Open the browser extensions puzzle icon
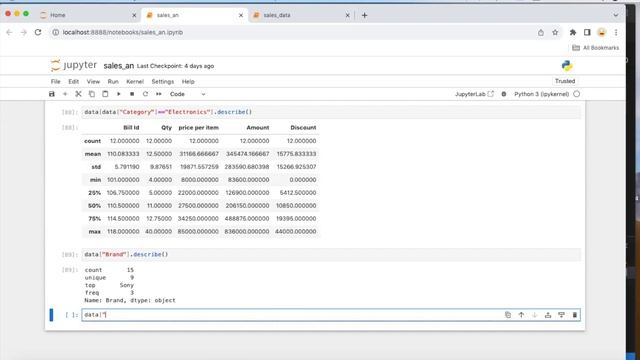640x360 pixels. pos(573,32)
